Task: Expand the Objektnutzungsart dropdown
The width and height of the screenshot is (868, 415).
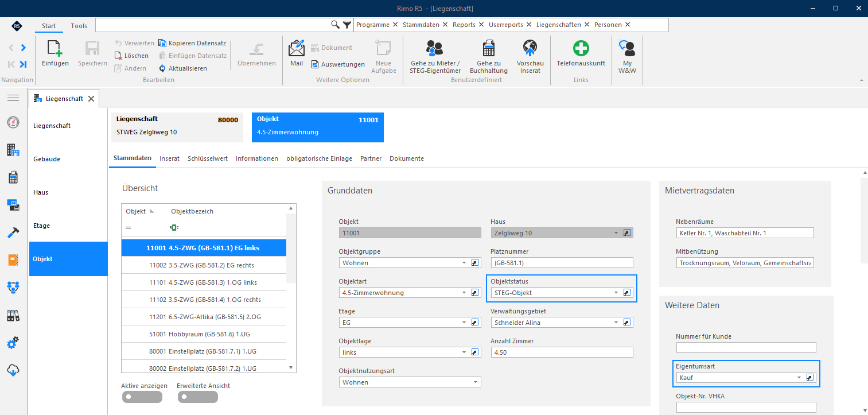Action: pyautogui.click(x=476, y=382)
